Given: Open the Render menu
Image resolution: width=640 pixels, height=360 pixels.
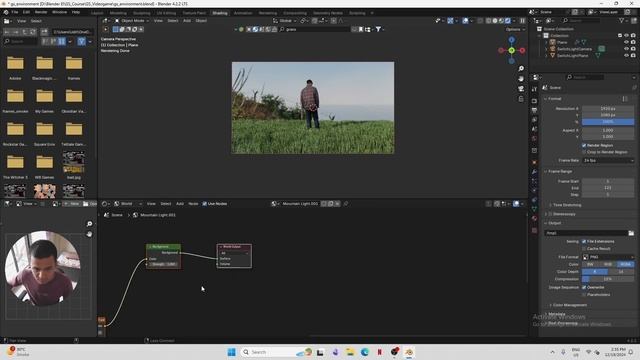Looking at the screenshot, I should tap(41, 12).
